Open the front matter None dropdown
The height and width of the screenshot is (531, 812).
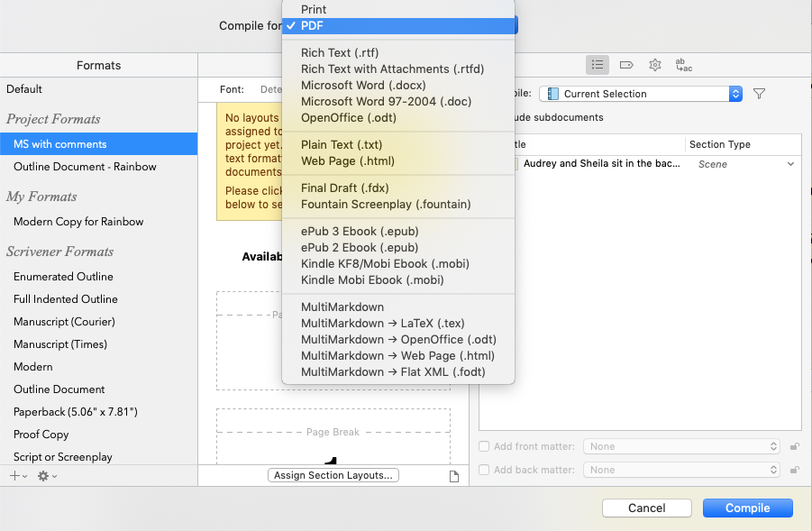coord(681,446)
